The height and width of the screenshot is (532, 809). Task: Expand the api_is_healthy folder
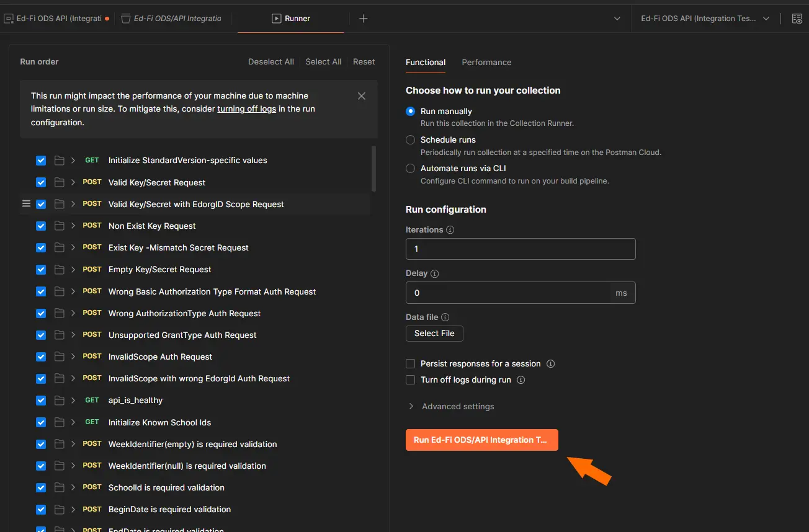73,401
